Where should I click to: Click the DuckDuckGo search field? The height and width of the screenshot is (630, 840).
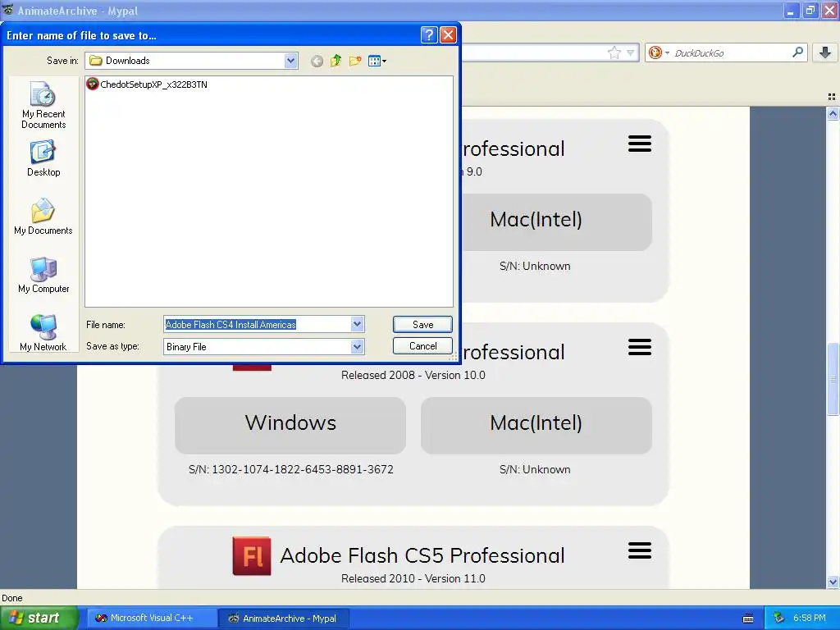tap(731, 52)
